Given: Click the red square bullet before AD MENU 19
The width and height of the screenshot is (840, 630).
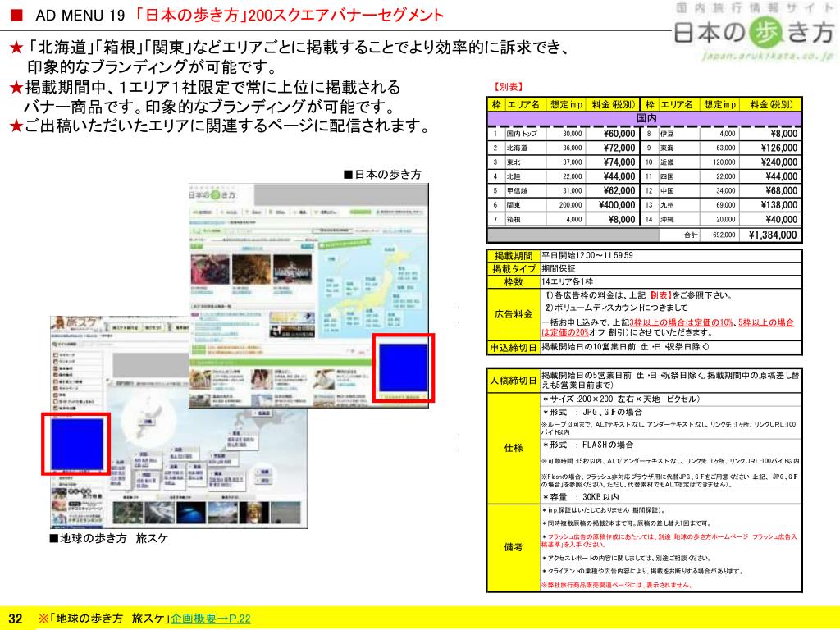Looking at the screenshot, I should [16, 15].
